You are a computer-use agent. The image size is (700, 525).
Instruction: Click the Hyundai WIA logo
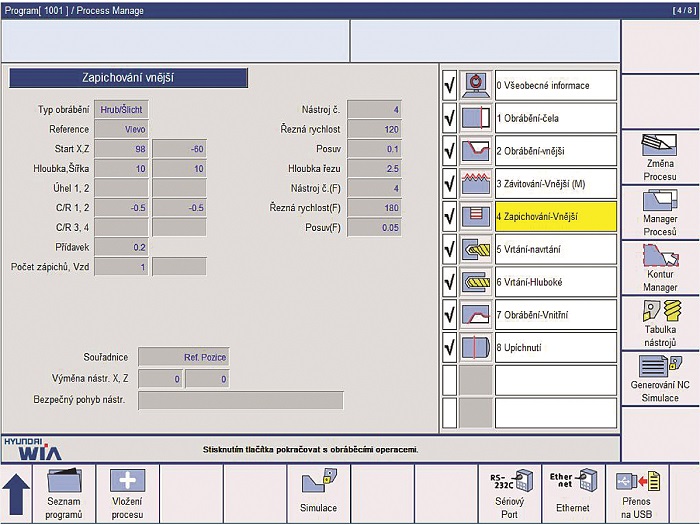(x=33, y=449)
